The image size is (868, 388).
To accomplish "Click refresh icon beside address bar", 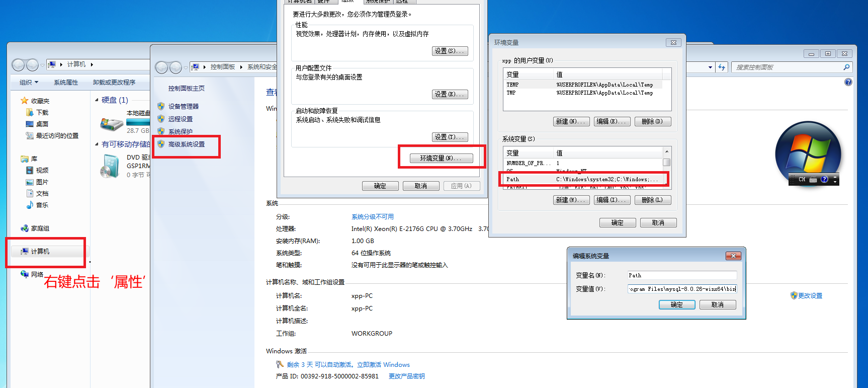I will click(x=722, y=67).
